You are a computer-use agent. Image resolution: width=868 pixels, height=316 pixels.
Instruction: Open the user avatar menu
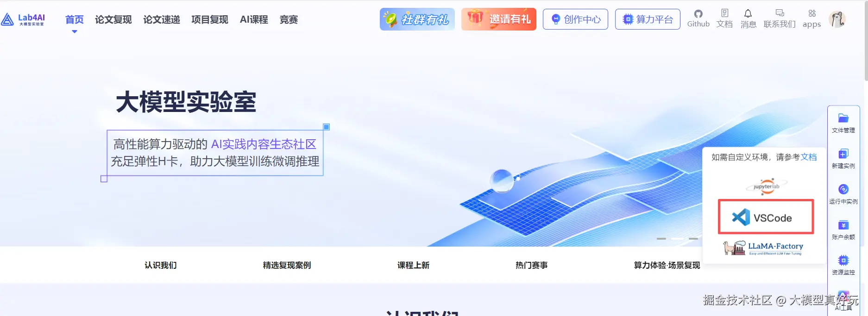point(837,19)
